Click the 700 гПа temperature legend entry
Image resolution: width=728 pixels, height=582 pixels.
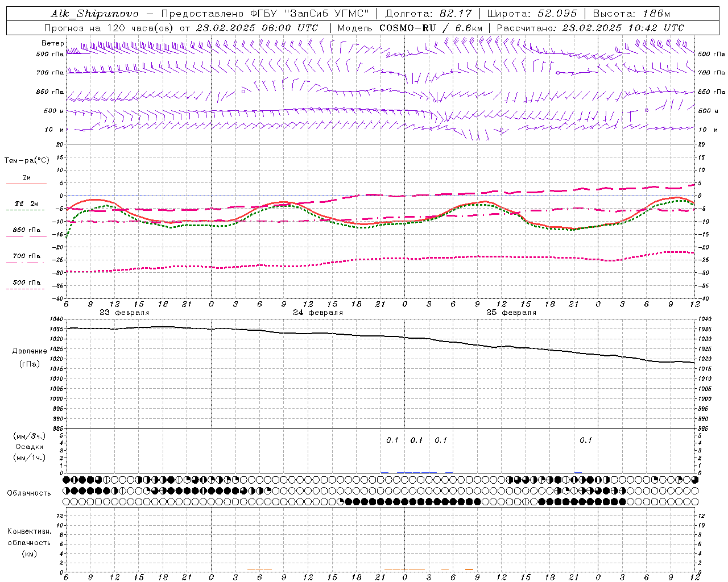click(27, 256)
